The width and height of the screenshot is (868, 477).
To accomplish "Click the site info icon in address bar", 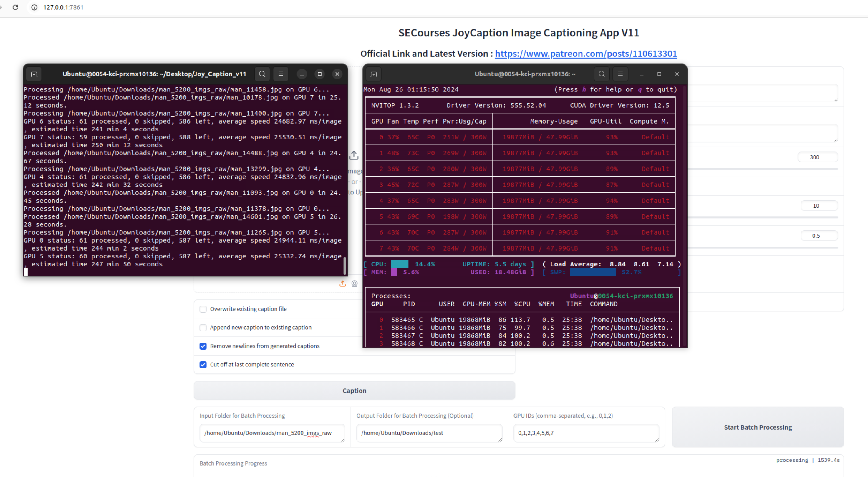I will pyautogui.click(x=34, y=7).
